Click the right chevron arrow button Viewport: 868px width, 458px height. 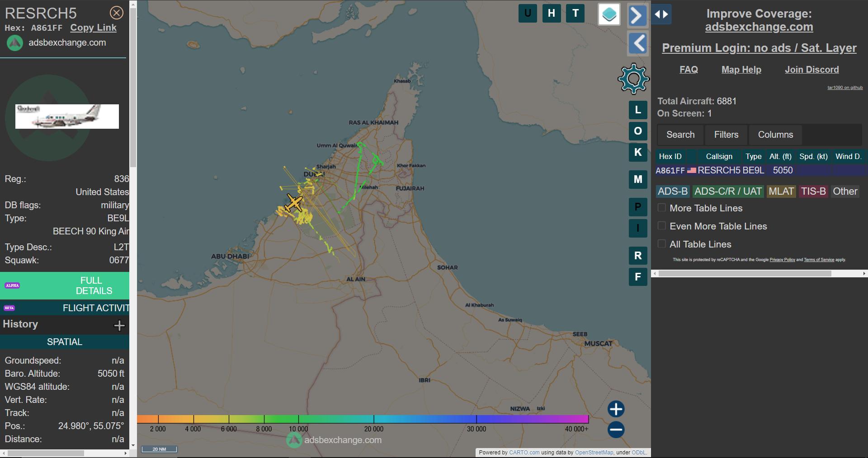pyautogui.click(x=637, y=16)
